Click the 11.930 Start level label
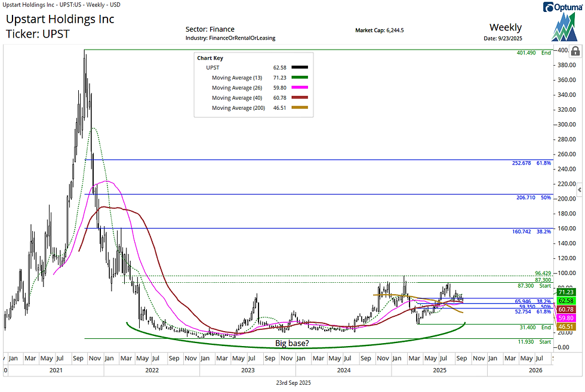585x392 pixels. [x=534, y=342]
